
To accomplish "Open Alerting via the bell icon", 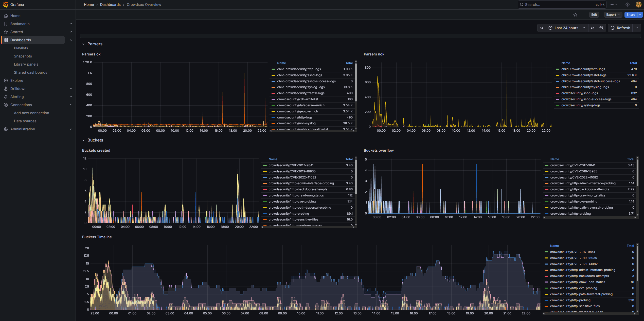I will pyautogui.click(x=6, y=96).
